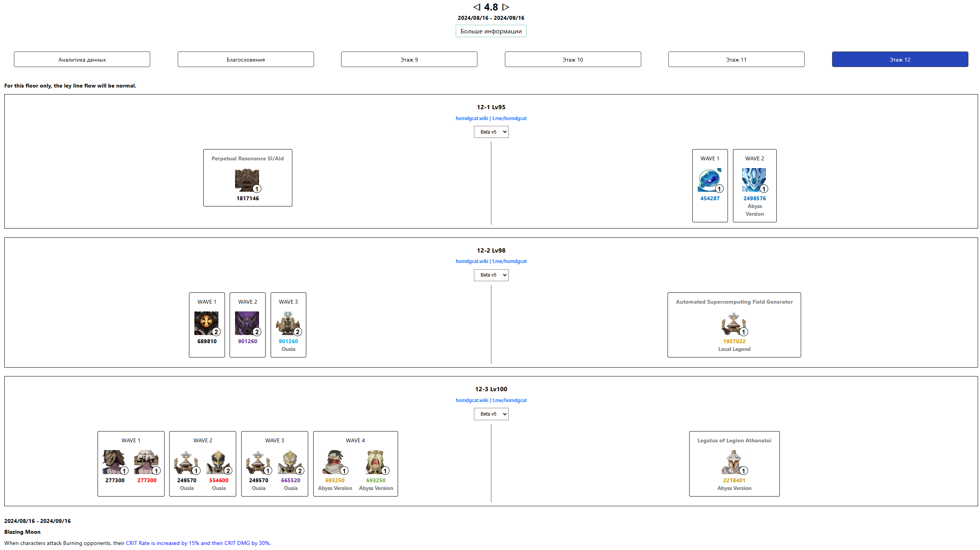Open the Благословения tab
This screenshot has width=980, height=550.
point(245,59)
